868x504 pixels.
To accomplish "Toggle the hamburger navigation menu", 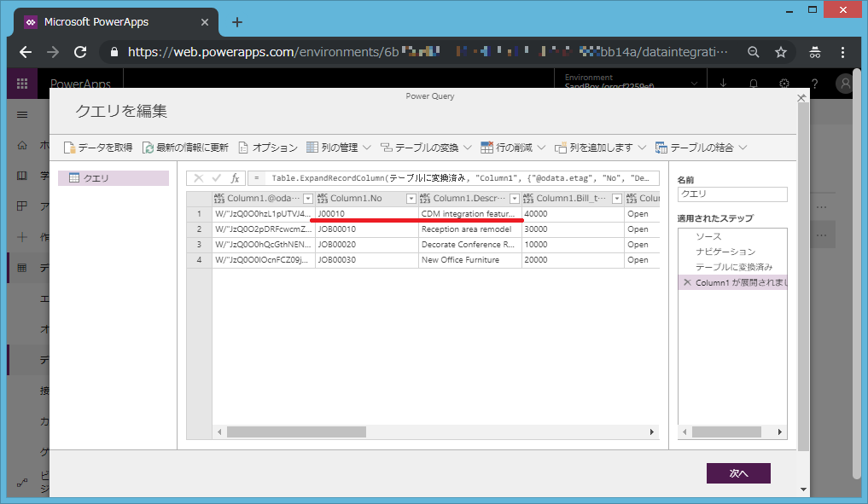I will tap(22, 114).
